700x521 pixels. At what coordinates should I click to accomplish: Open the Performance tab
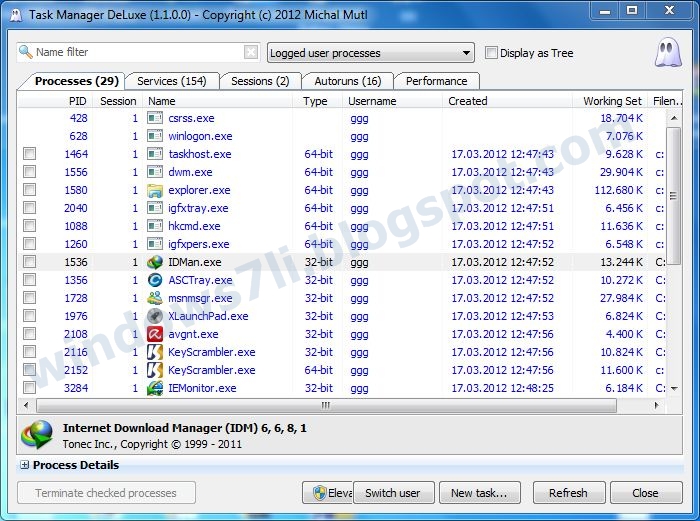pyautogui.click(x=437, y=81)
